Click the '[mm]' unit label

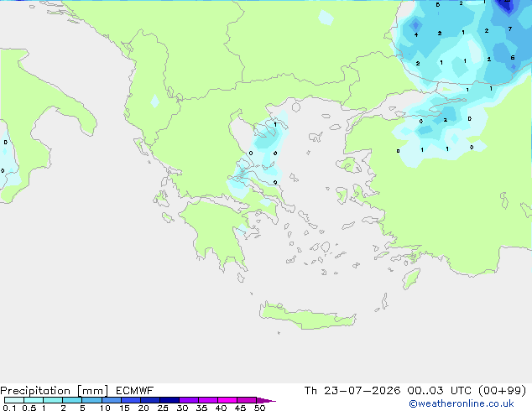(x=92, y=391)
